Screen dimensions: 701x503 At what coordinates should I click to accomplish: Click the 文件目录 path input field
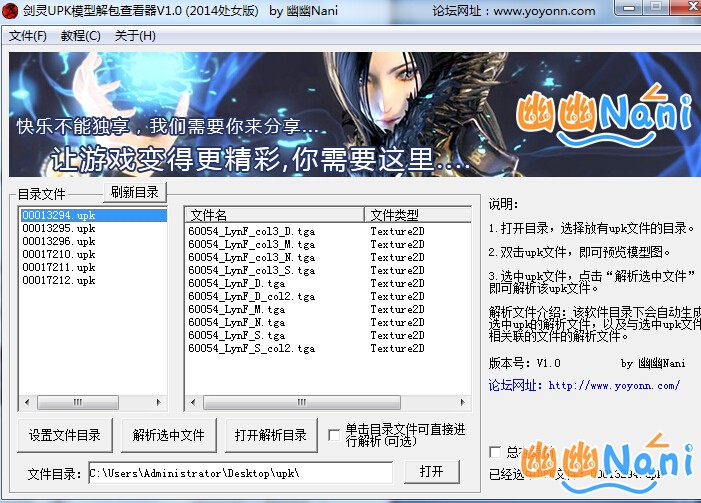point(241,473)
